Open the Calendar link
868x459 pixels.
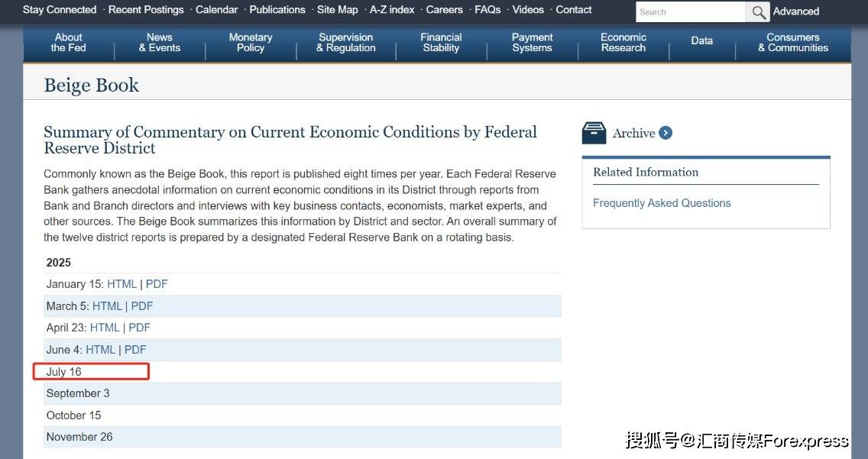pos(216,9)
